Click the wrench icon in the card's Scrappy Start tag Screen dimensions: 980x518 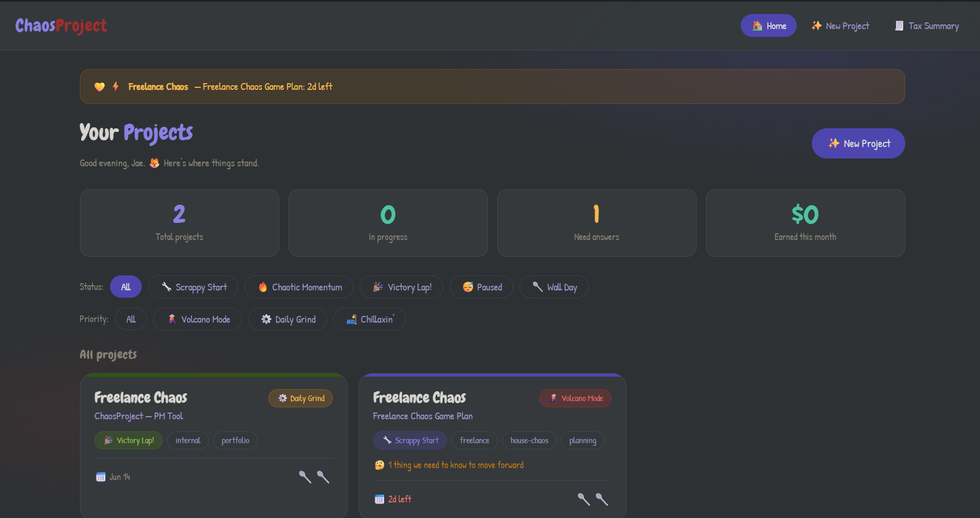pyautogui.click(x=387, y=440)
